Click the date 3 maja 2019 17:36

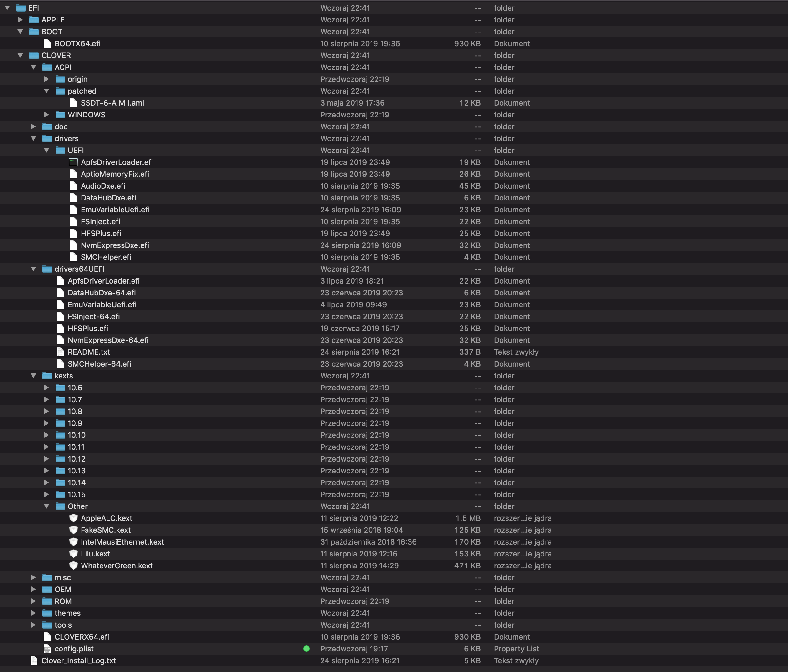(x=352, y=103)
